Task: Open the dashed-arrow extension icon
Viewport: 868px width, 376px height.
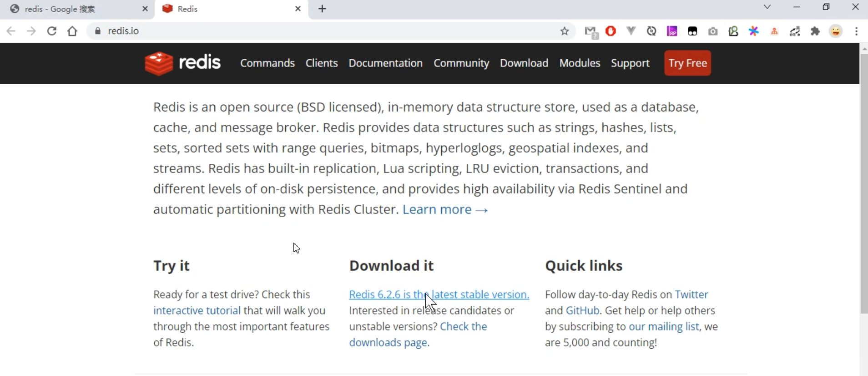Action: click(x=795, y=31)
